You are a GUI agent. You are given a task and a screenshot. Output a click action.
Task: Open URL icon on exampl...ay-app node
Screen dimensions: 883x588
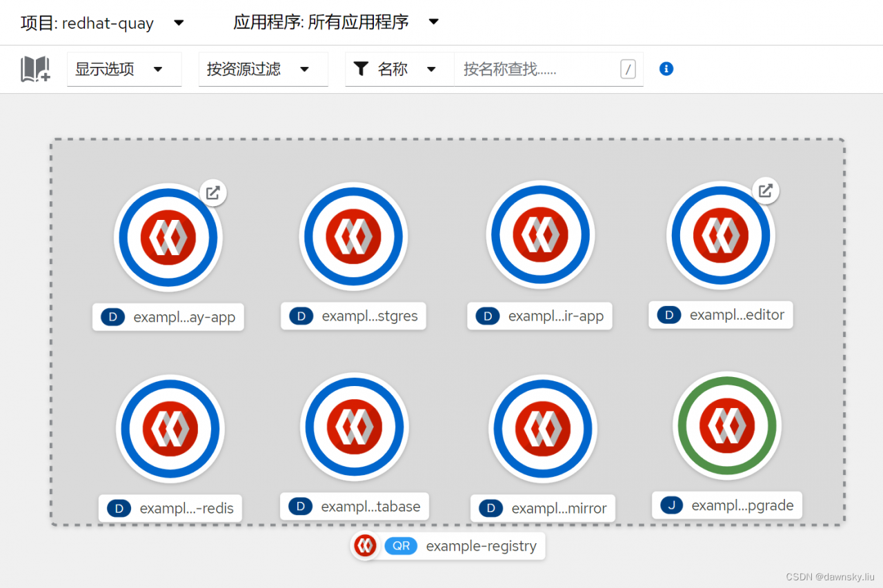coord(213,193)
